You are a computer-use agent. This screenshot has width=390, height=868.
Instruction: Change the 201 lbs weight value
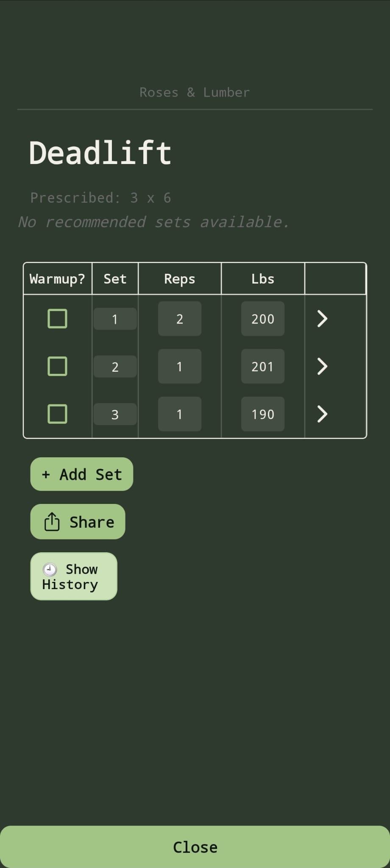[263, 366]
